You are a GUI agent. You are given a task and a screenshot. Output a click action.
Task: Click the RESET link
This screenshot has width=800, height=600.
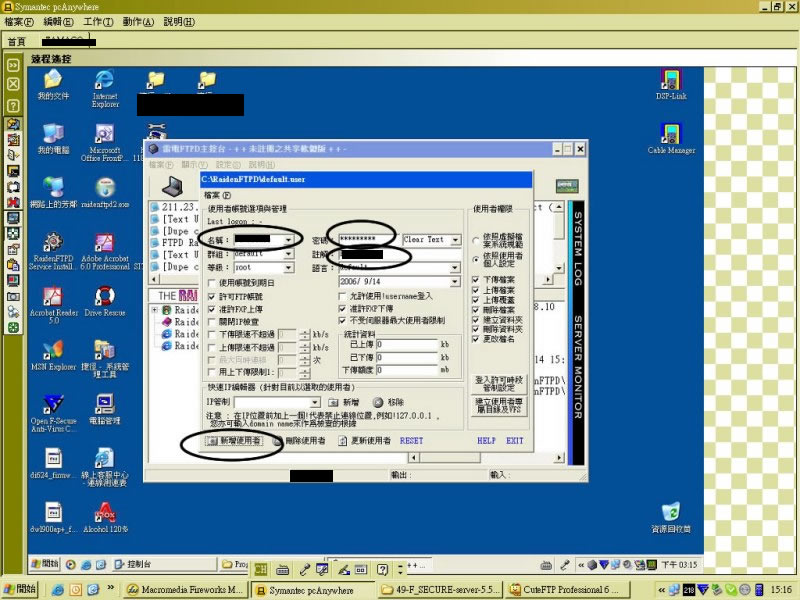pos(411,440)
